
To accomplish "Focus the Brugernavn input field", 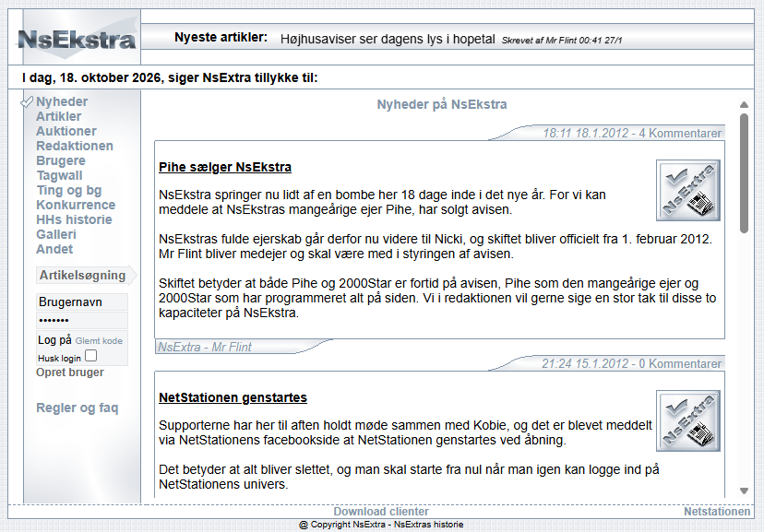I will point(82,301).
